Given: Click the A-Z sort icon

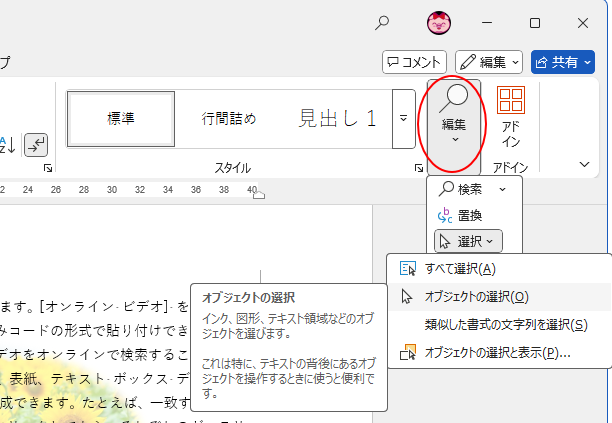Looking at the screenshot, I should point(7,145).
